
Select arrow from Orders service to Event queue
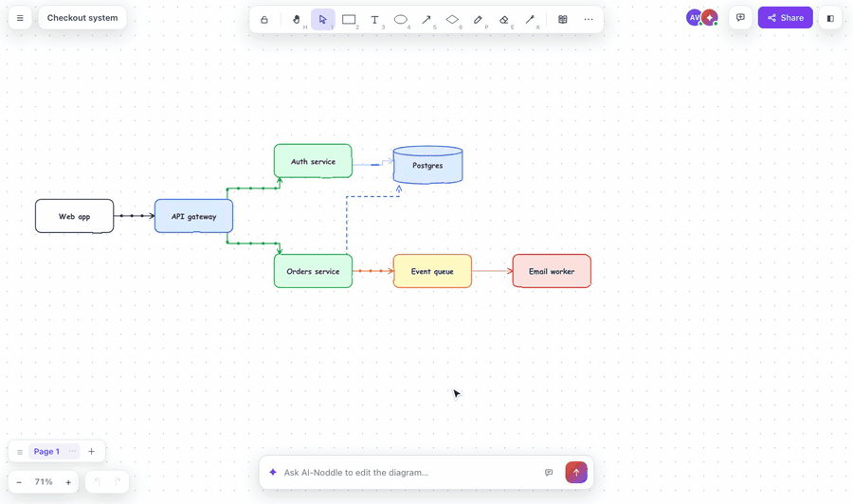(372, 271)
